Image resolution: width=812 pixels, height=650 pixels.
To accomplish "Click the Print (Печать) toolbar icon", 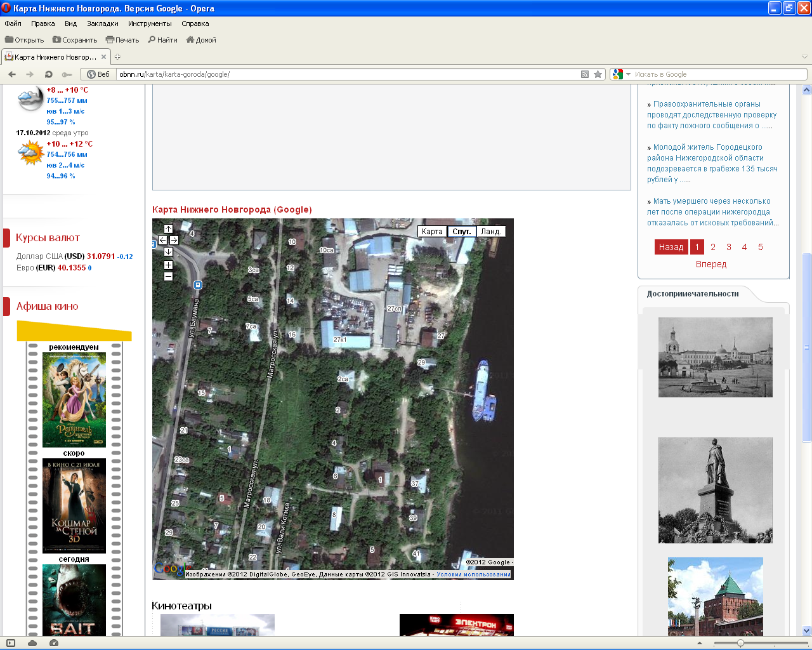I will [110, 40].
